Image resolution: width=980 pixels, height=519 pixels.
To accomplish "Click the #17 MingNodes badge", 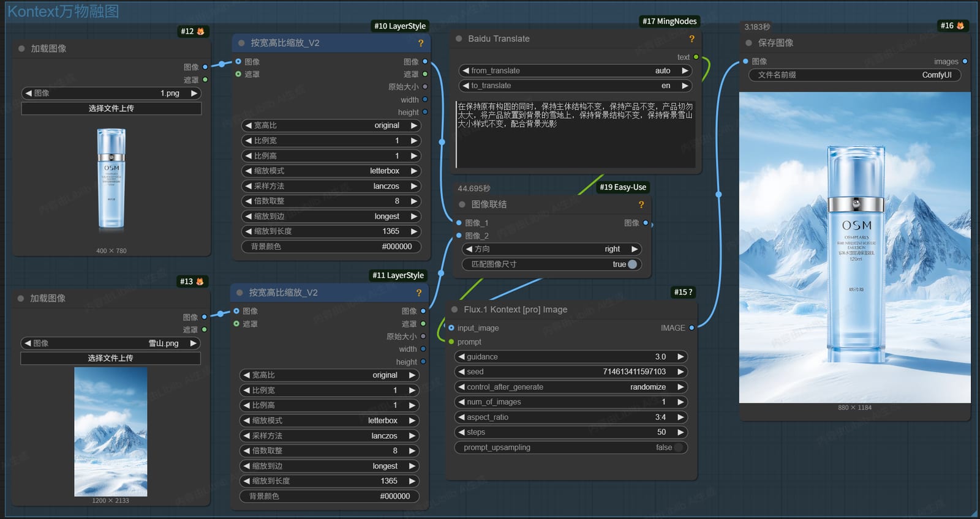I will tap(669, 21).
